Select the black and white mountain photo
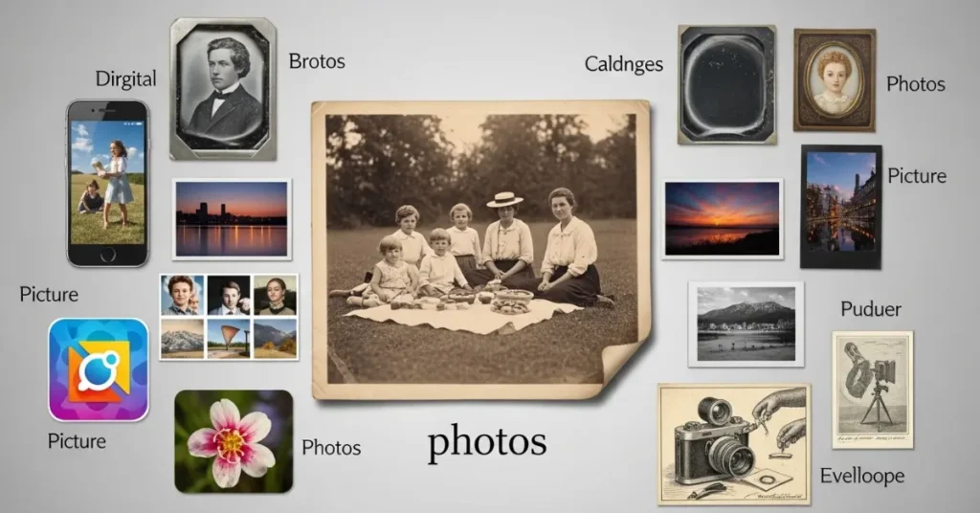The width and height of the screenshot is (980, 513). pos(746,323)
